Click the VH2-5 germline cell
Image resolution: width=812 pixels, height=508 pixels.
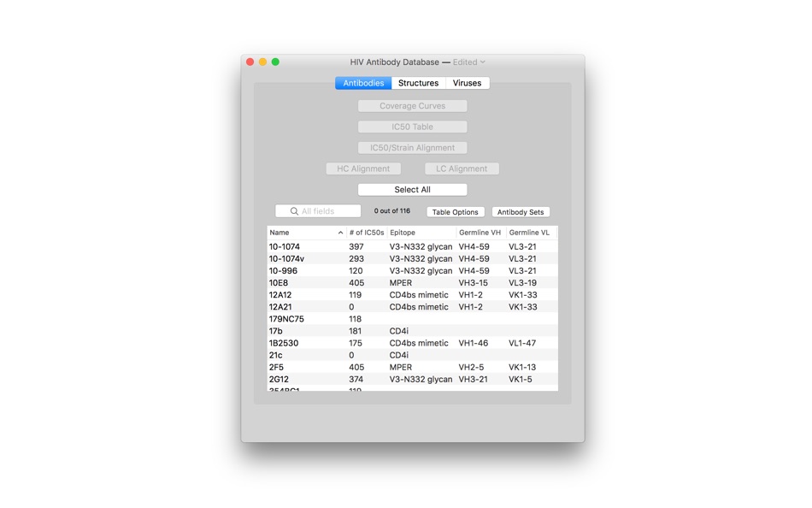tap(471, 367)
